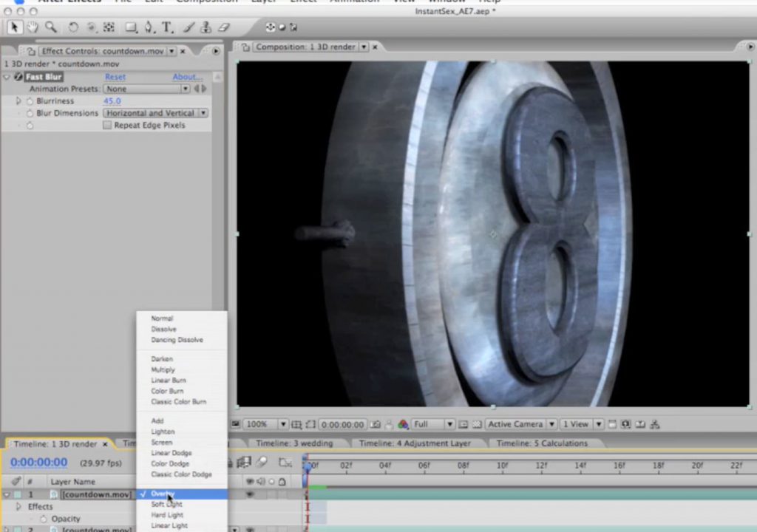Screen dimensions: 757x532
Task: Select the Pan Behind tool
Action: pos(109,27)
